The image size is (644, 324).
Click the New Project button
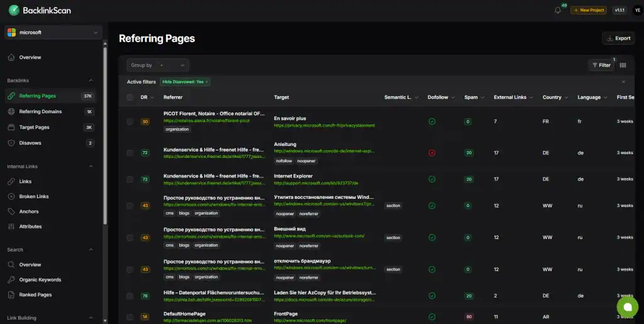coord(588,10)
